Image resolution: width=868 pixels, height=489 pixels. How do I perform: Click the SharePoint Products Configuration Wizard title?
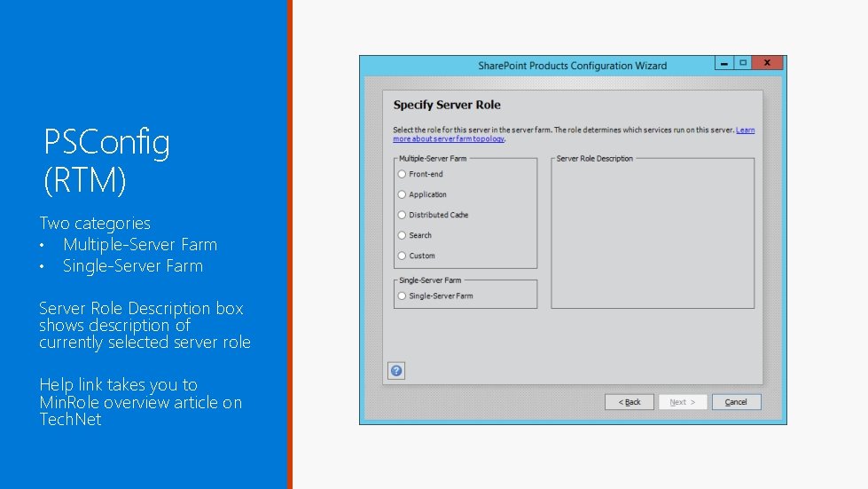(573, 66)
